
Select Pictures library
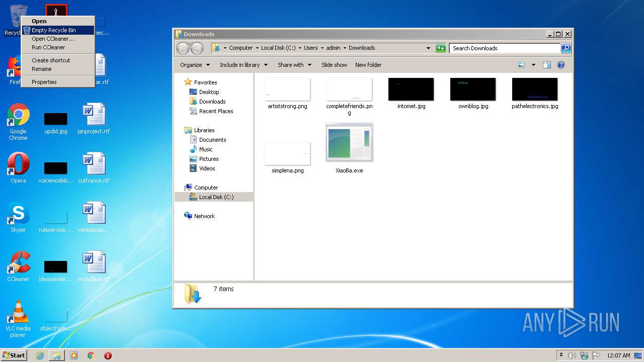[209, 159]
